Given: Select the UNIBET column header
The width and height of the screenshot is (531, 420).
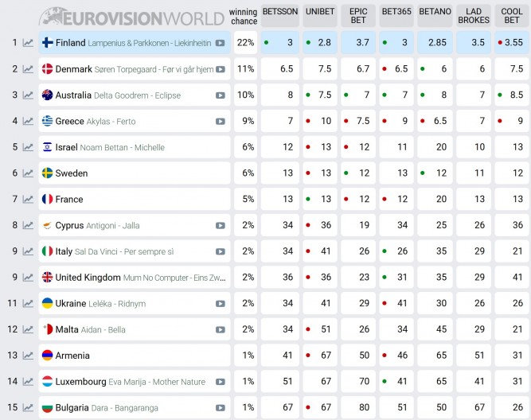Looking at the screenshot, I should 320,11.
